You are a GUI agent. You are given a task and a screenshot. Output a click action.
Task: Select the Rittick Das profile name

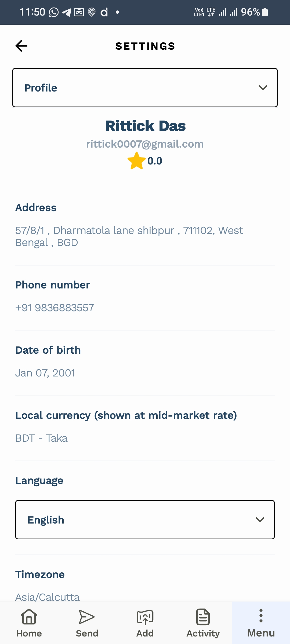point(145,126)
